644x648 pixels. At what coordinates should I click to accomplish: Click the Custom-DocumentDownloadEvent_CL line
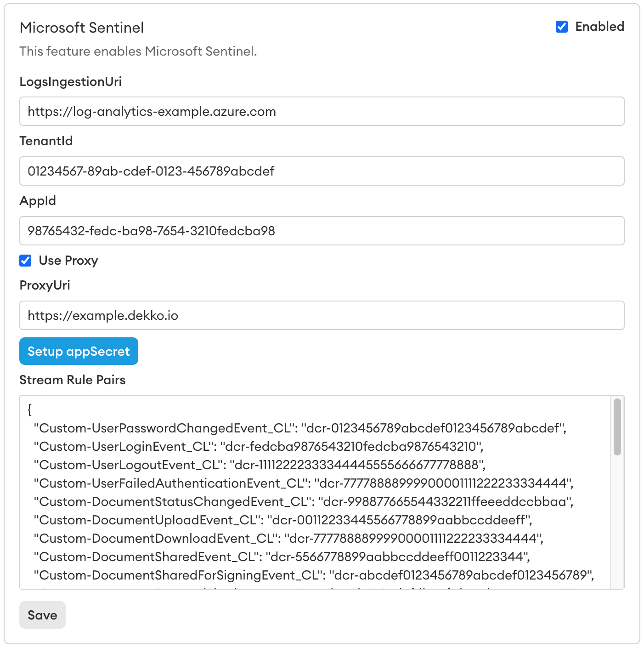(289, 538)
